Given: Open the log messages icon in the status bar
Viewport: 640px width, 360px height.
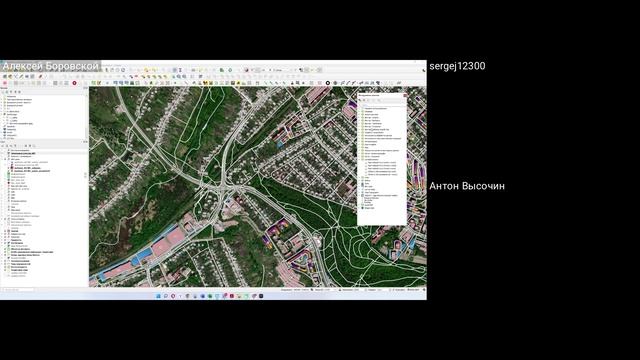Looking at the screenshot, I should tap(424, 290).
